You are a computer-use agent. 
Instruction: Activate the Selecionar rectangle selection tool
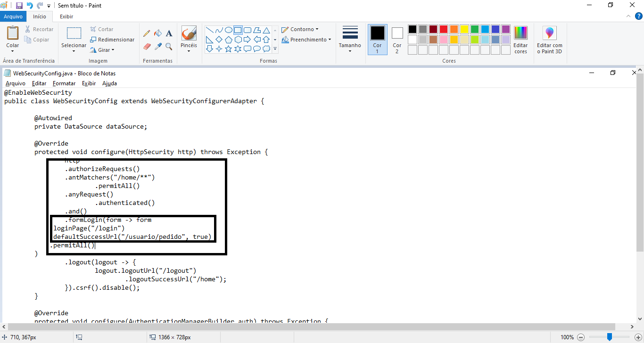pyautogui.click(x=74, y=33)
